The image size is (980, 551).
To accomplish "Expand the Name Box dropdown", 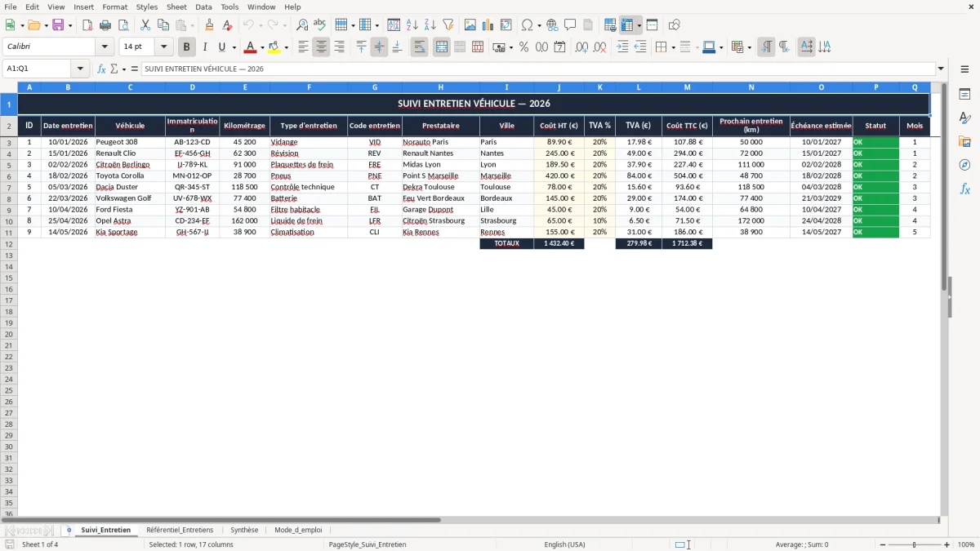I will click(80, 69).
